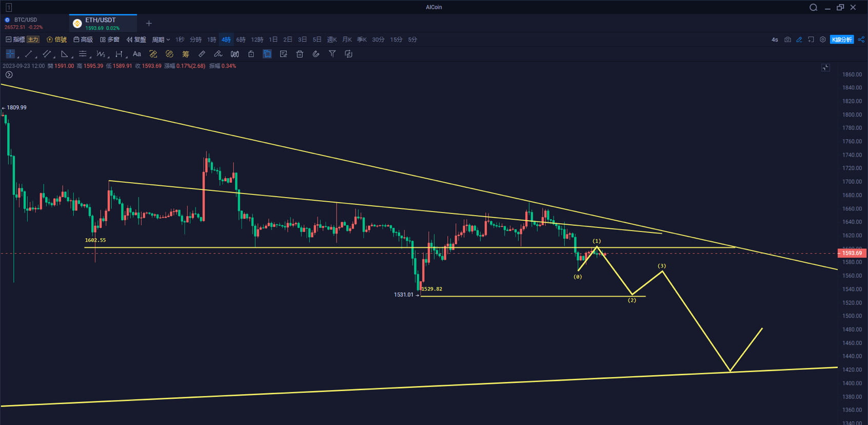Open the 信號 signals menu
The height and width of the screenshot is (425, 868).
click(x=57, y=40)
